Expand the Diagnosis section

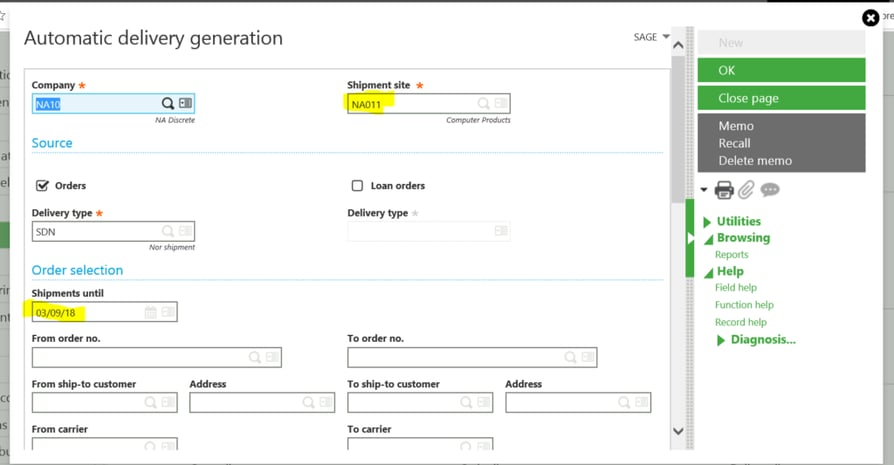[x=762, y=340]
